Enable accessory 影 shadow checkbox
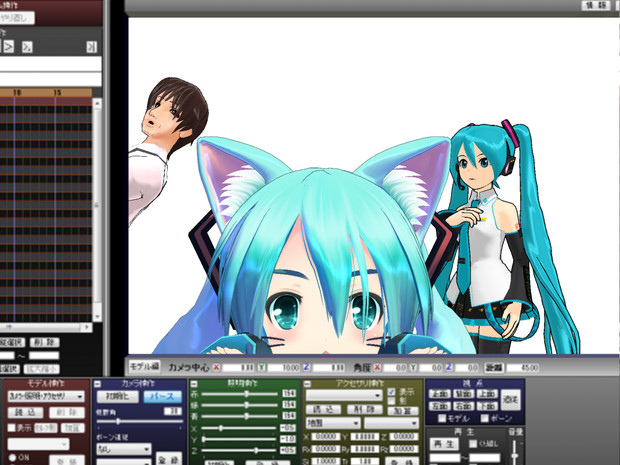The height and width of the screenshot is (465, 620). 391,401
